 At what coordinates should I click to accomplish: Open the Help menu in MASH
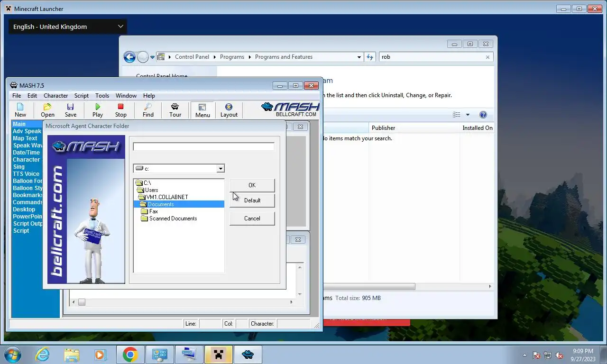[149, 95]
